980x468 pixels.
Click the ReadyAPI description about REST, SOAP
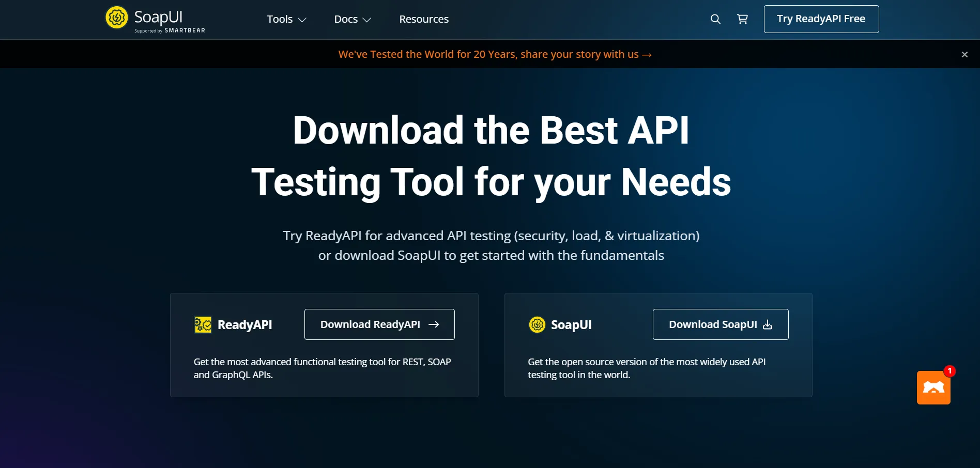click(323, 368)
